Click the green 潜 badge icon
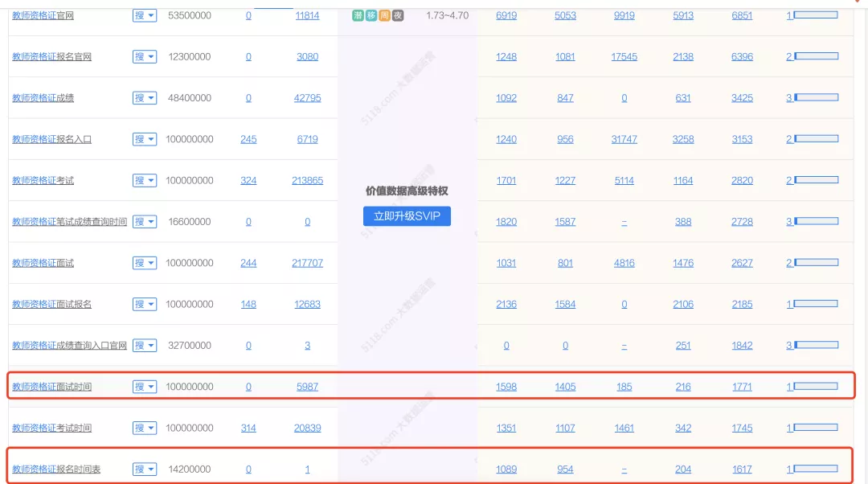This screenshot has width=868, height=484. click(x=358, y=15)
